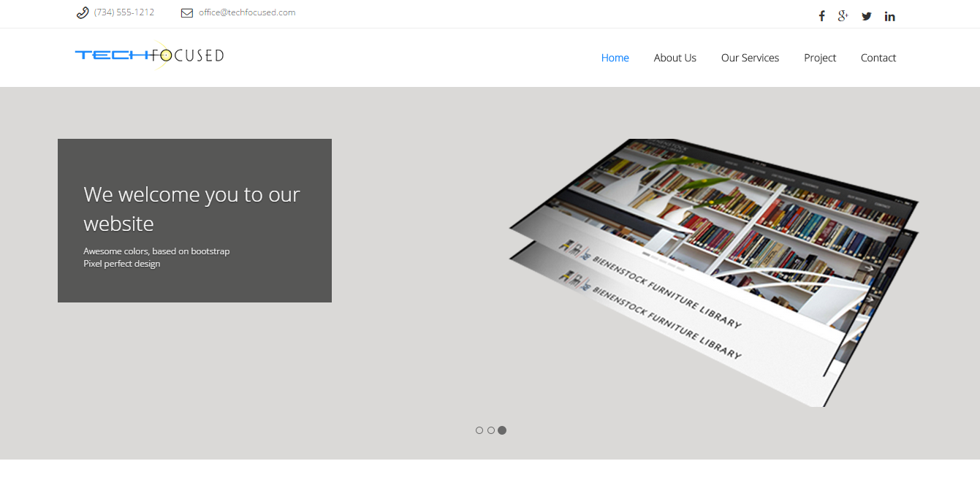Open the Contact page
This screenshot has width=980, height=480.
(878, 58)
